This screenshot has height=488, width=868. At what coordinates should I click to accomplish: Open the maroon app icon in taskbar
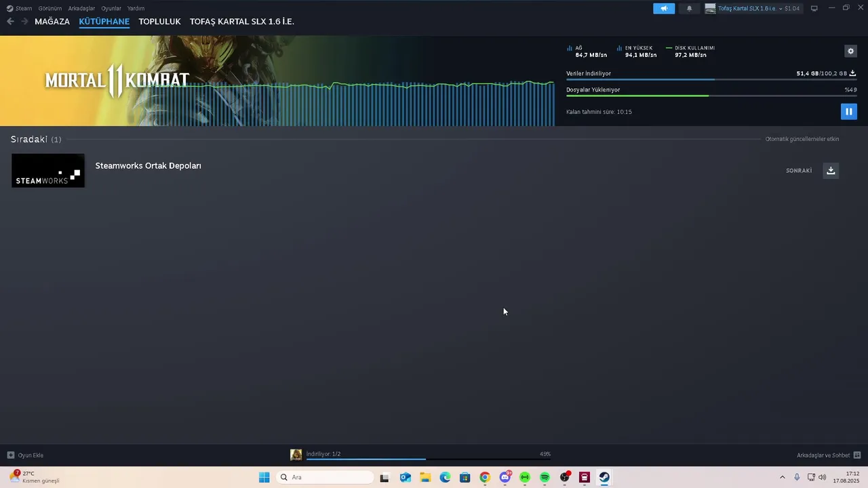coord(585,478)
